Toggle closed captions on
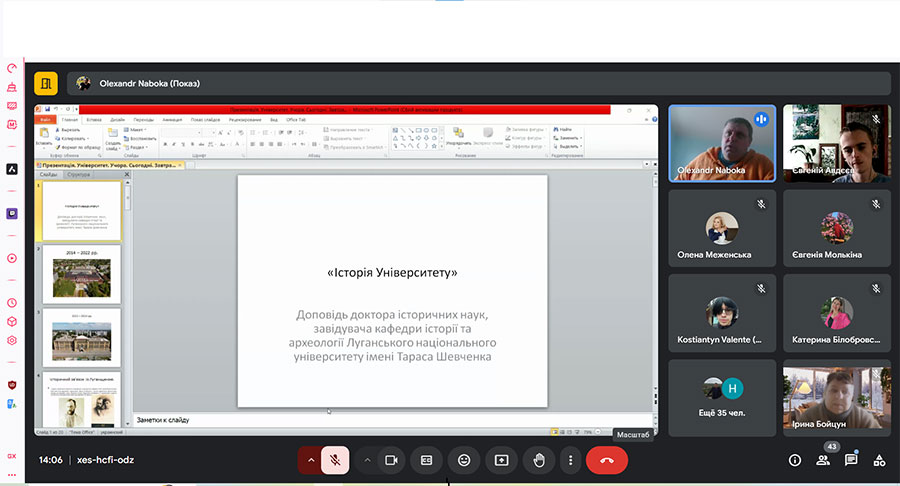Viewport: 900px width, 486px height. point(427,460)
